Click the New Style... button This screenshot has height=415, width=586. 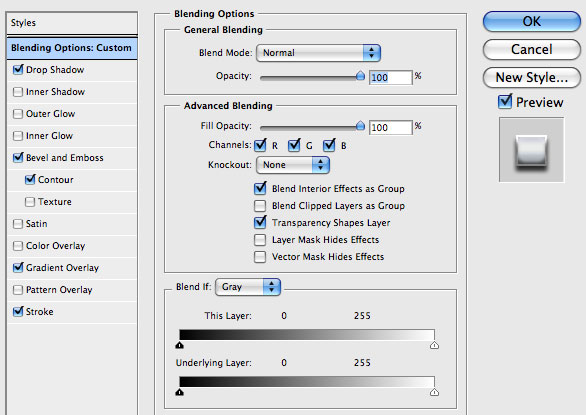point(531,77)
